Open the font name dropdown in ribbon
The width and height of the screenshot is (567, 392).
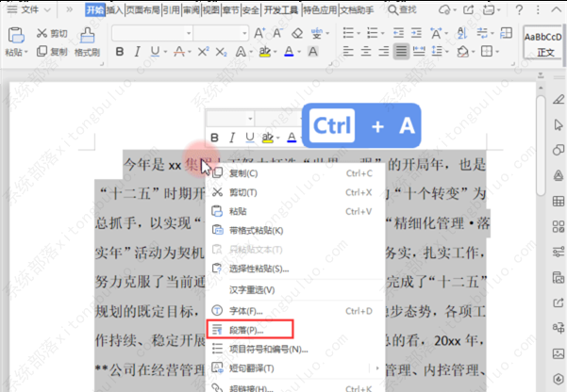click(x=189, y=33)
